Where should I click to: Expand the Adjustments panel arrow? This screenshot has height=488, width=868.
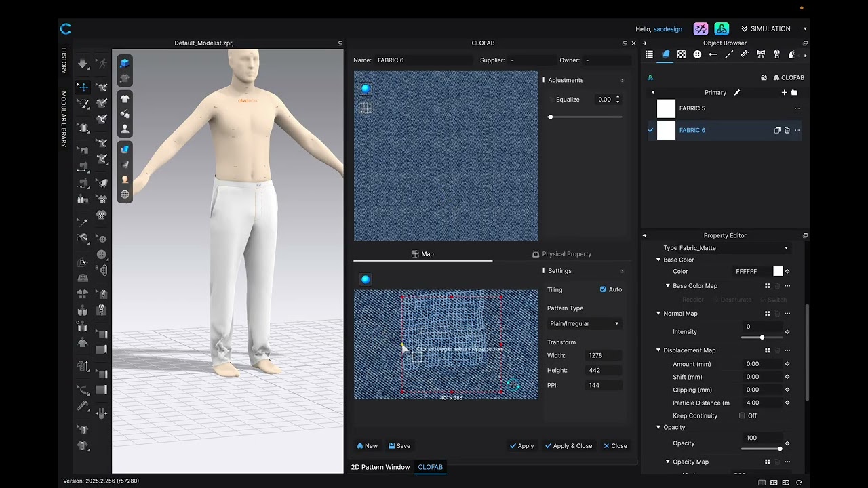(x=622, y=80)
